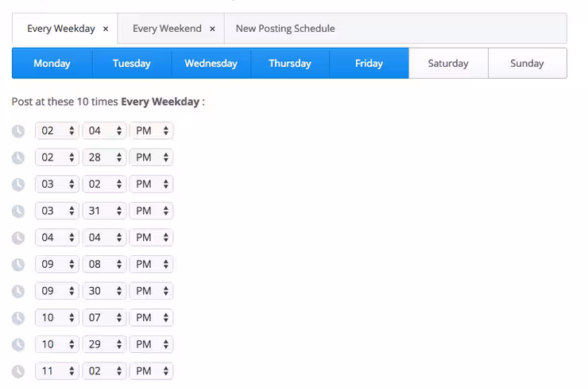Open the New Posting Schedule tab
The width and height of the screenshot is (588, 388).
click(x=285, y=29)
